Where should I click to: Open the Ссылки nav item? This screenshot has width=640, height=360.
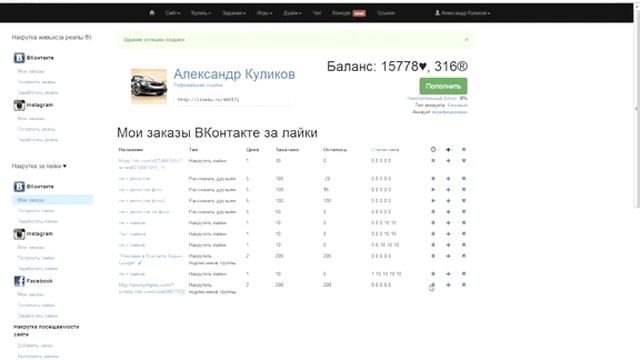(x=386, y=13)
